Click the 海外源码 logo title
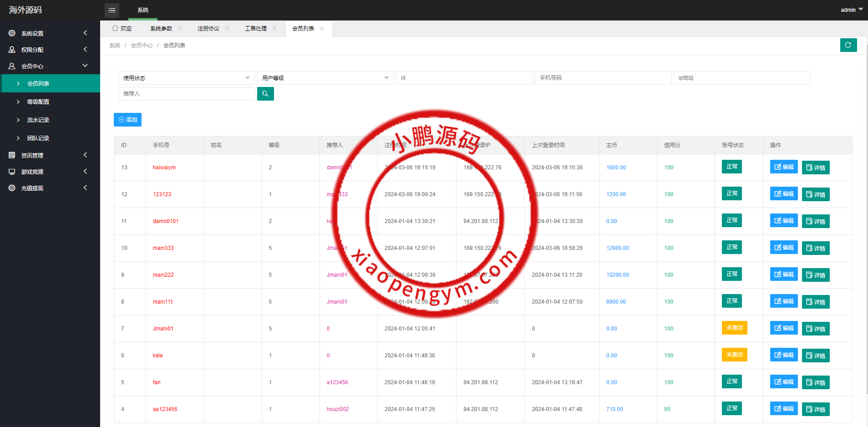868x427 pixels. (25, 10)
